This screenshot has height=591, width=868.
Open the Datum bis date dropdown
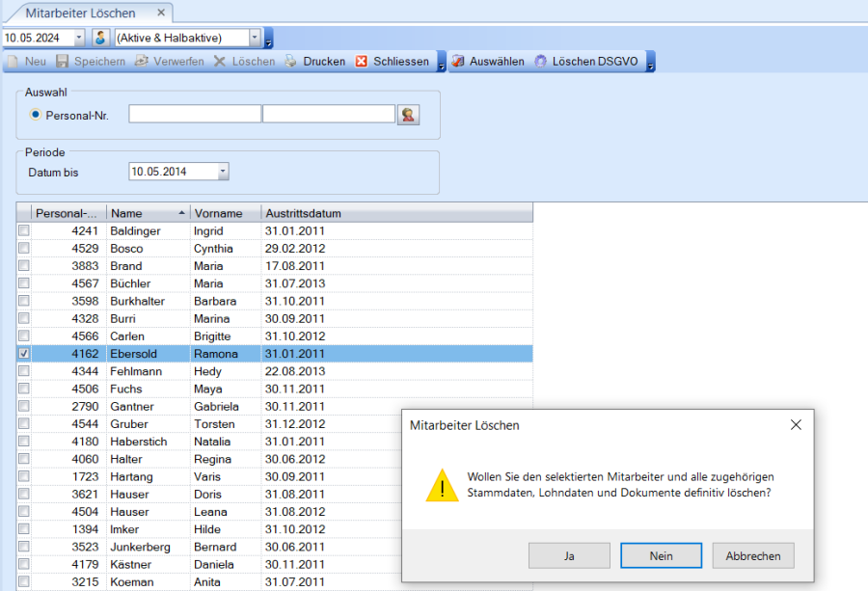click(223, 172)
